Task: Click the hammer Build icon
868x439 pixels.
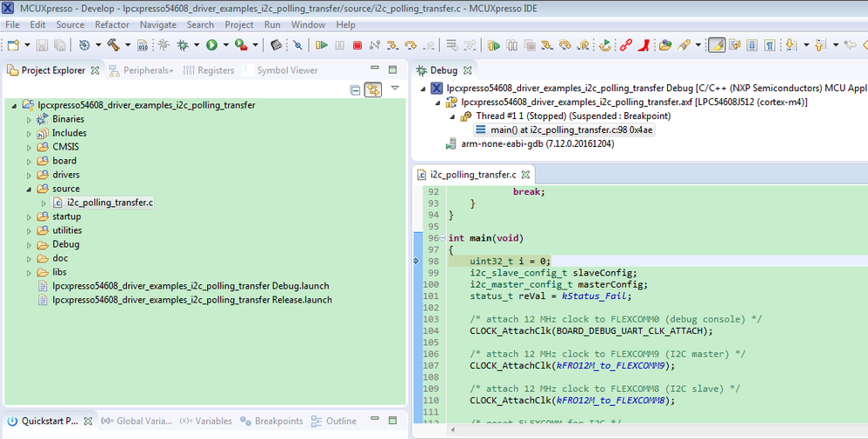Action: coord(113,45)
